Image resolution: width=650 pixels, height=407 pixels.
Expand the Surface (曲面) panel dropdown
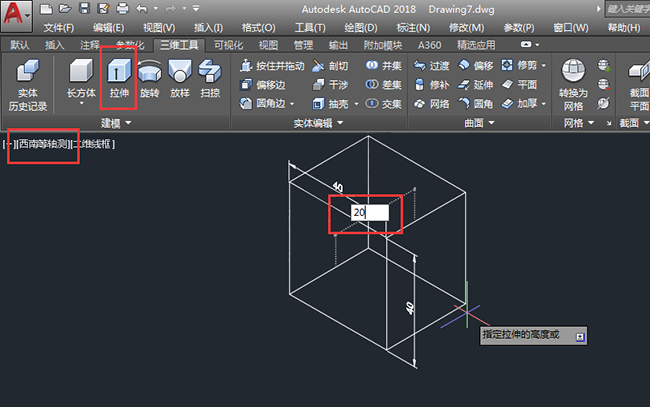[492, 123]
